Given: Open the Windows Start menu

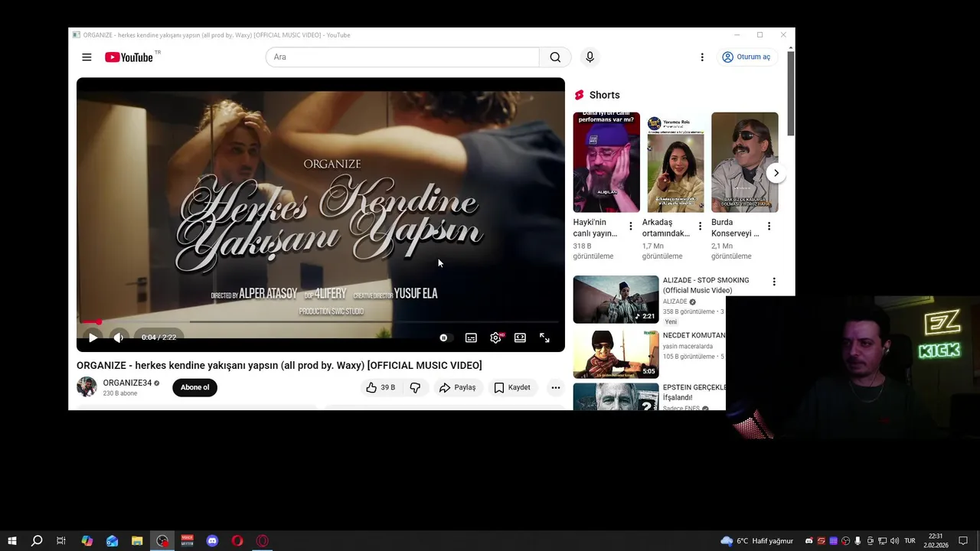Looking at the screenshot, I should (x=12, y=541).
